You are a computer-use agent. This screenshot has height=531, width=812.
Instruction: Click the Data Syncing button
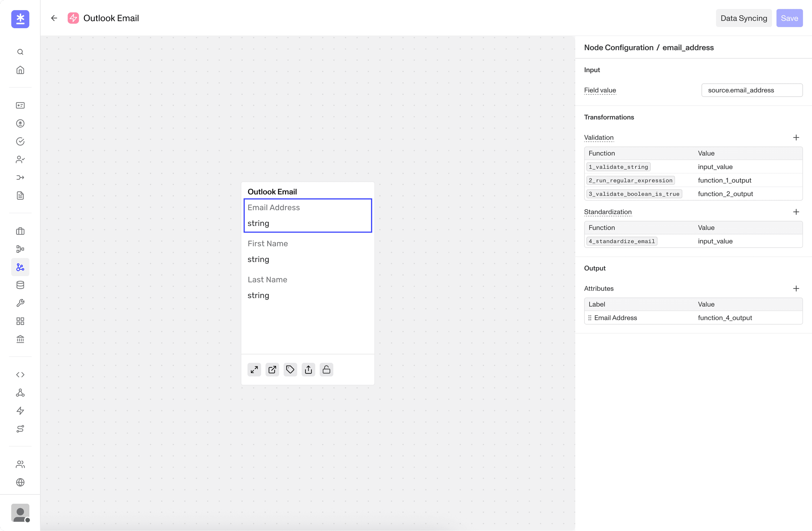744,18
